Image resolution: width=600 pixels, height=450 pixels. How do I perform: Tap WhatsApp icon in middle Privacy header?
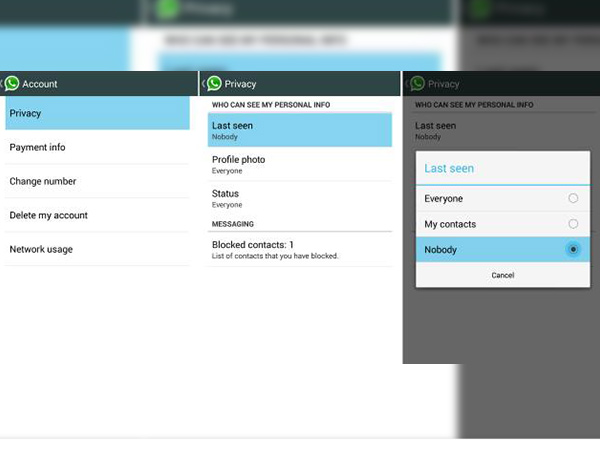[214, 84]
